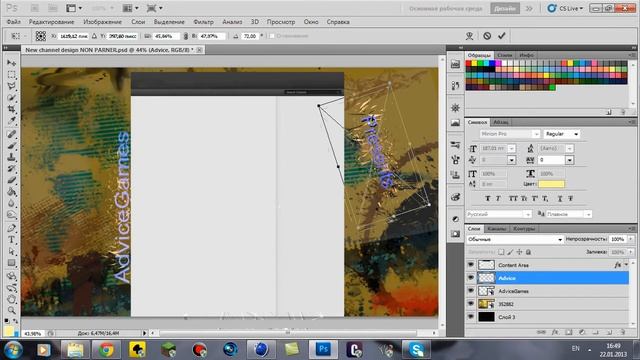This screenshot has width=640, height=360.
Task: Open the Обычные blend mode dropdown
Action: (x=515, y=239)
